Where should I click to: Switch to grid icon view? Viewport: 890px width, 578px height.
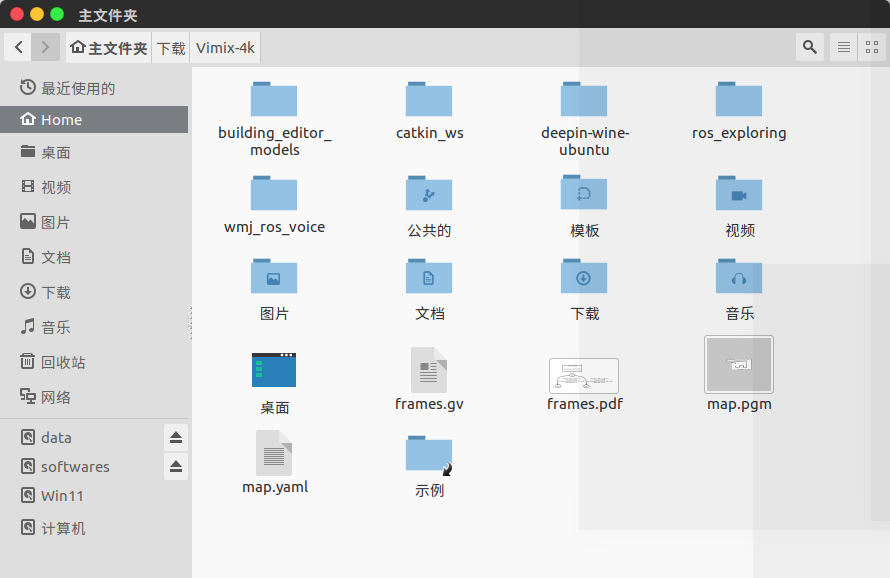click(x=872, y=47)
